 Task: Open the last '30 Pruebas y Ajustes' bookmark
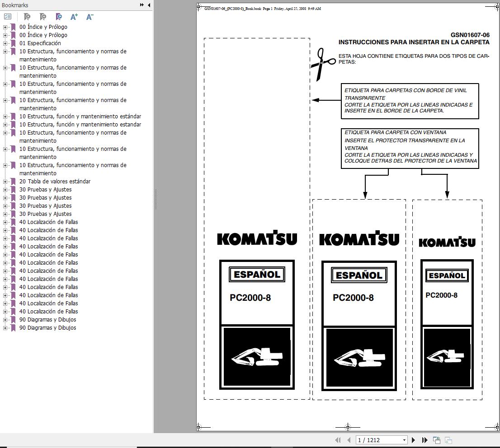point(46,214)
